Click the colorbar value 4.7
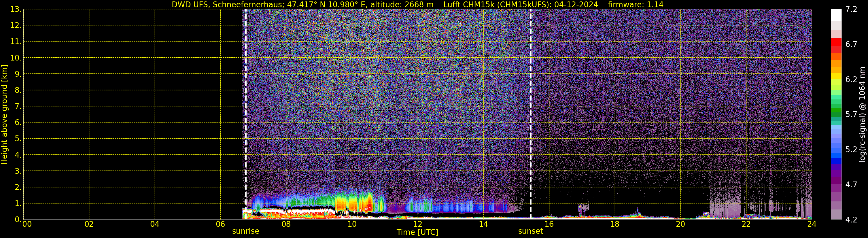 pos(851,184)
